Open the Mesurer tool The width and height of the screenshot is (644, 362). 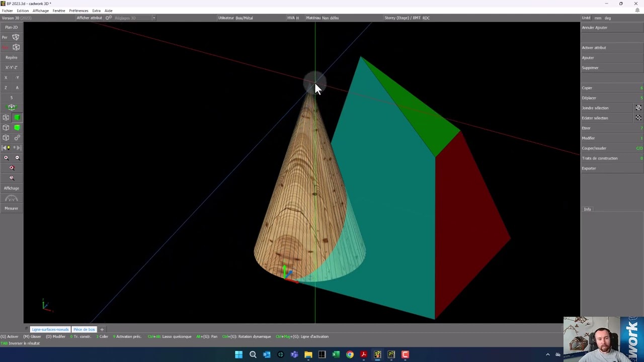coord(11,208)
